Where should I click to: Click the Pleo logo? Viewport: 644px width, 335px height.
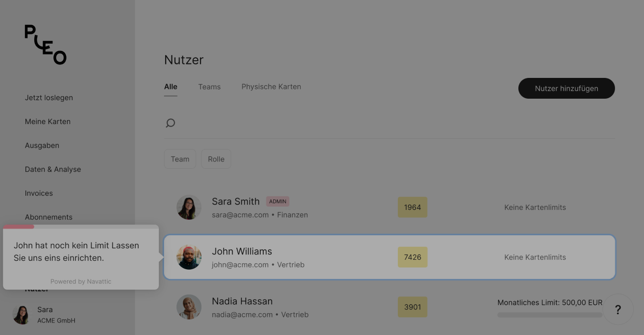point(46,45)
